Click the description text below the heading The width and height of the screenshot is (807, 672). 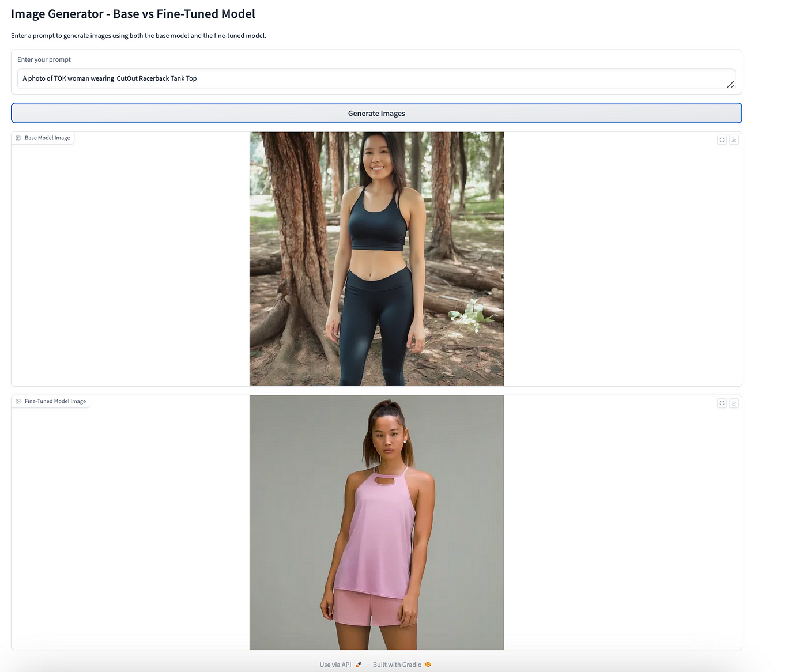tap(138, 36)
